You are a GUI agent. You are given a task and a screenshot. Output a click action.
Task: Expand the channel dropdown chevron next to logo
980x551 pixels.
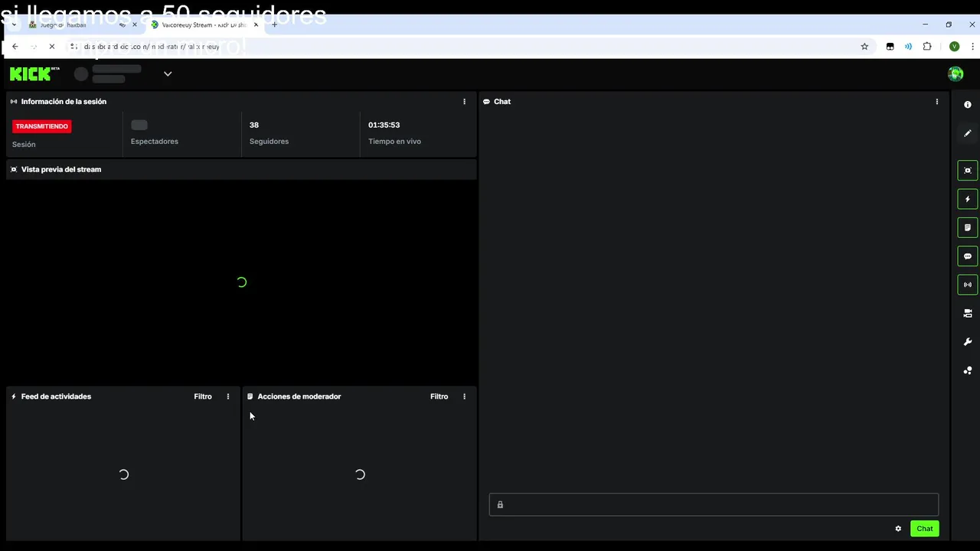[x=168, y=74]
